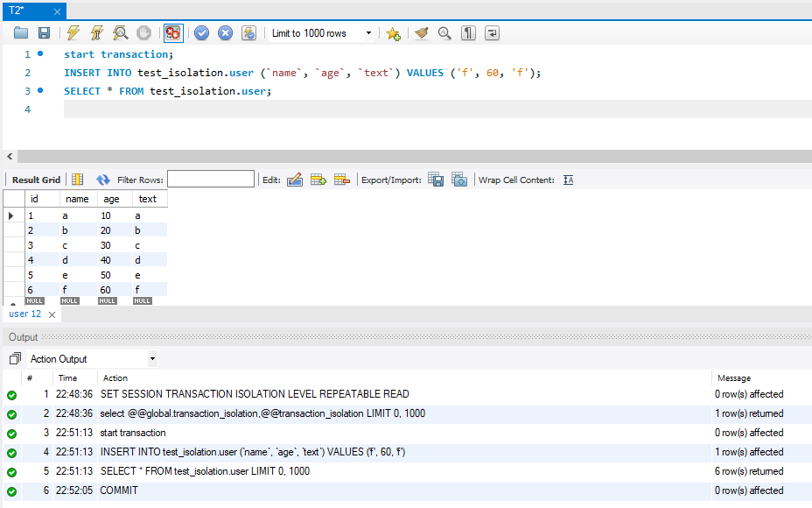812x508 pixels.
Task: Select name cell 'd' in row 4
Action: (x=79, y=260)
